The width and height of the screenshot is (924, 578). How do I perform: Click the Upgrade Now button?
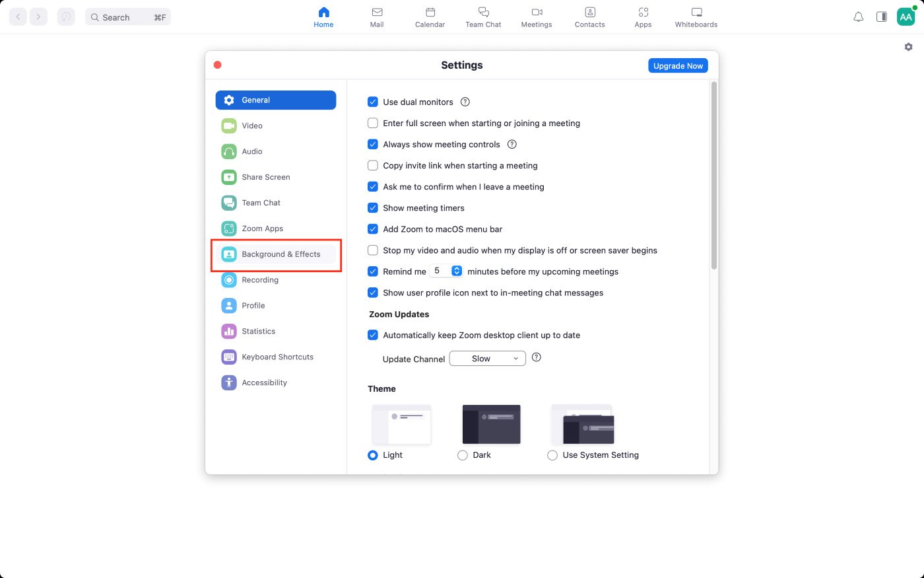pos(678,65)
